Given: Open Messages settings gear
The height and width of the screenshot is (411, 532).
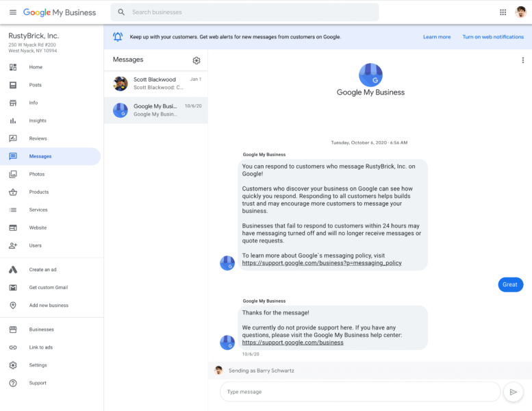Looking at the screenshot, I should [197, 60].
